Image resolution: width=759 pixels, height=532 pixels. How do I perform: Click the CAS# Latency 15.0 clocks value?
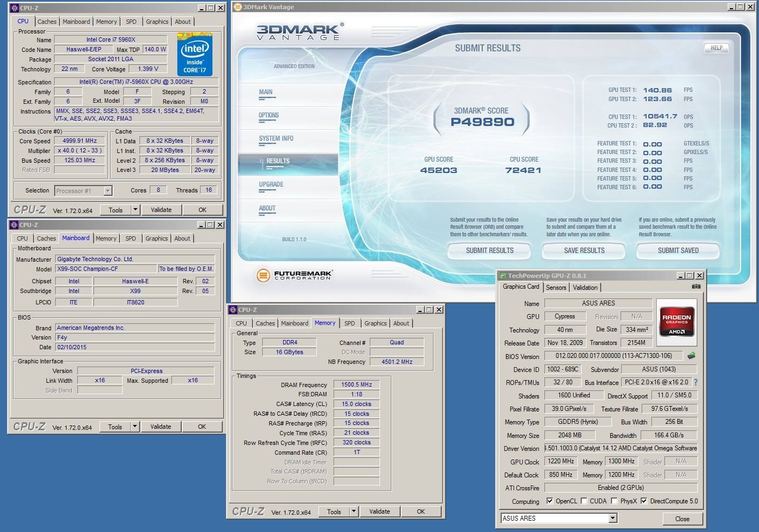coord(356,404)
